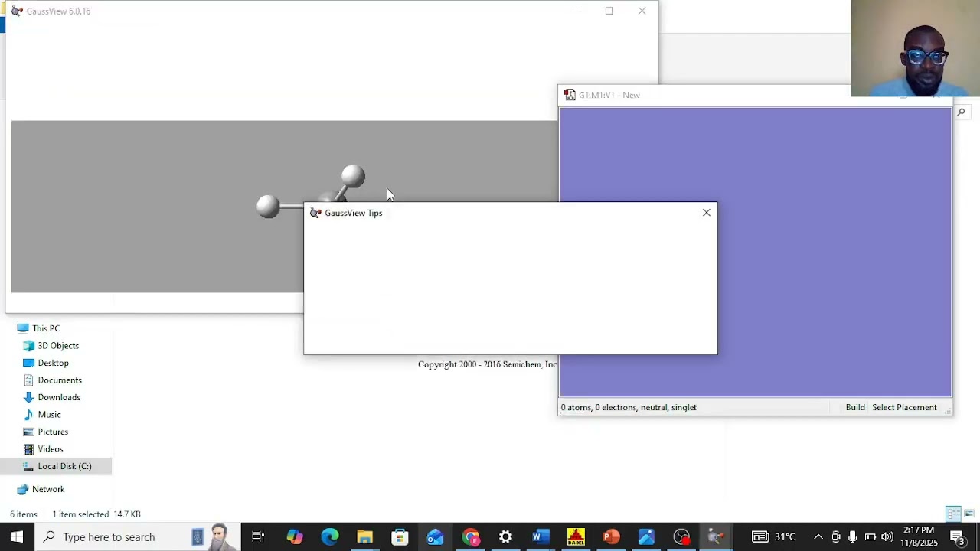Open battery status from the tray

(870, 536)
